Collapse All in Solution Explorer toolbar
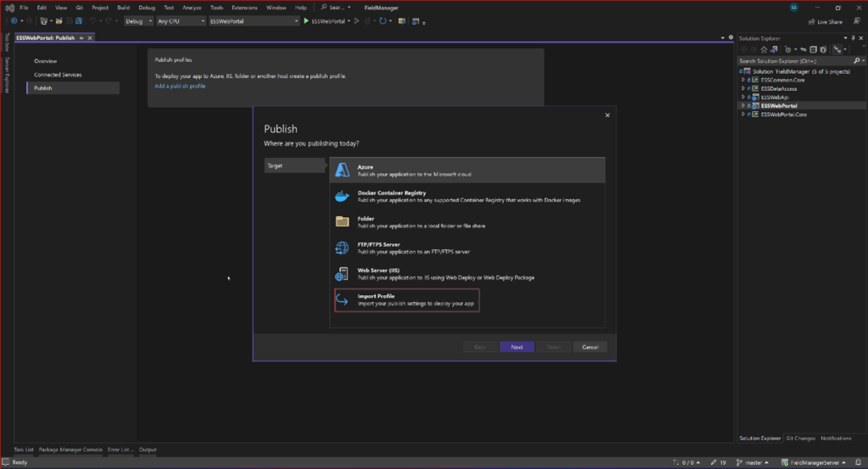The image size is (868, 469). coord(813,49)
